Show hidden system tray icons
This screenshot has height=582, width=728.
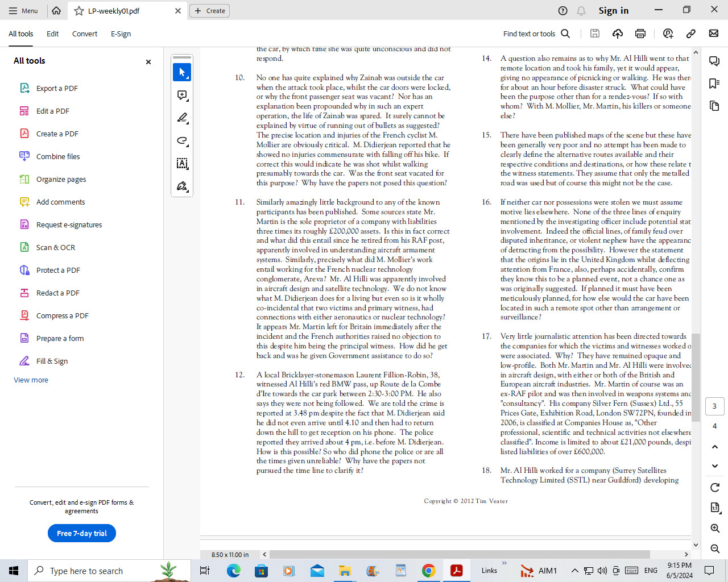pos(574,571)
